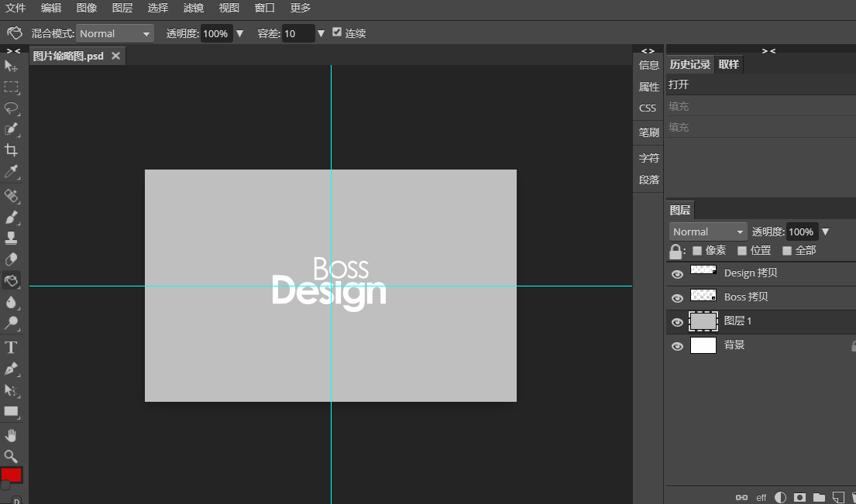This screenshot has width=856, height=504.
Task: Toggle the 连续 checkbox
Action: click(337, 33)
